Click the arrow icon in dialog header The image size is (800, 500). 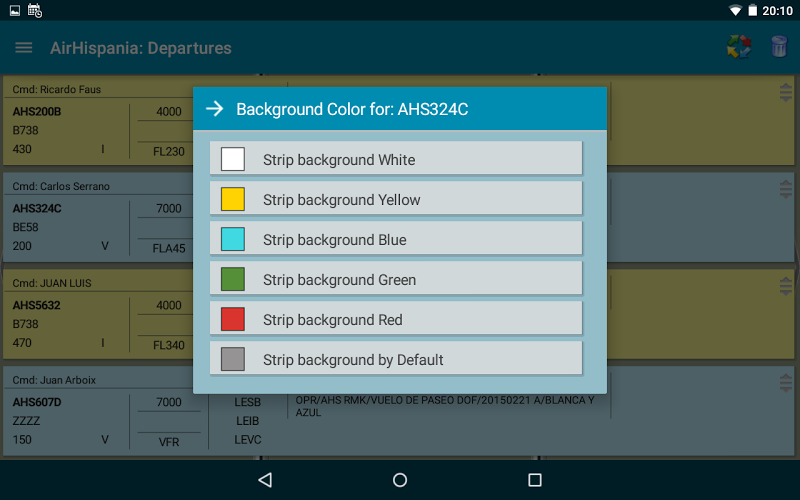pyautogui.click(x=215, y=109)
